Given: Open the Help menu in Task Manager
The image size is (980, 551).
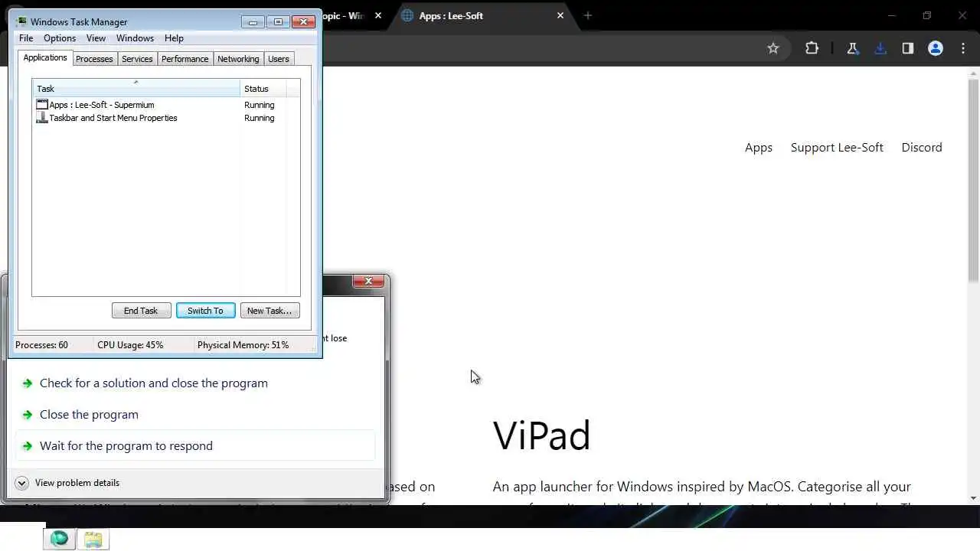Looking at the screenshot, I should click(174, 38).
